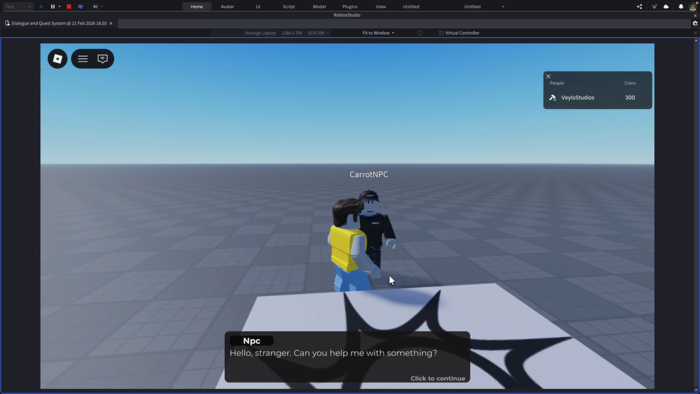The image size is (700, 394).
Task: Open the Test mode dropdown
Action: tap(18, 7)
